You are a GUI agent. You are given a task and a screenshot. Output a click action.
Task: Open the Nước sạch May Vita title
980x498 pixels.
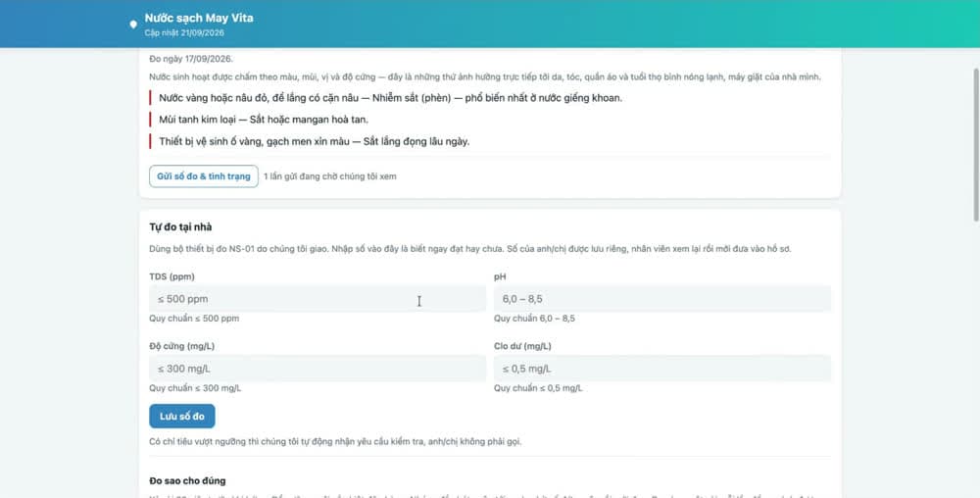coord(199,18)
